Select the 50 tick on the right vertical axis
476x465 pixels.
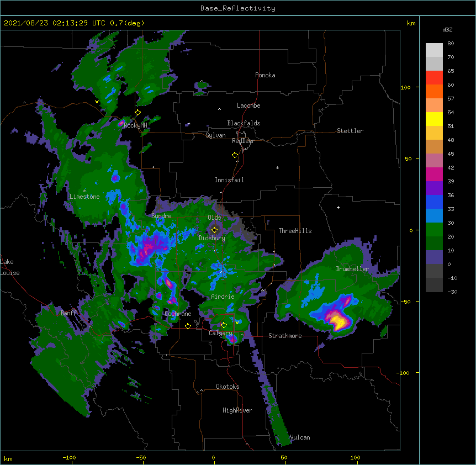click(x=408, y=158)
